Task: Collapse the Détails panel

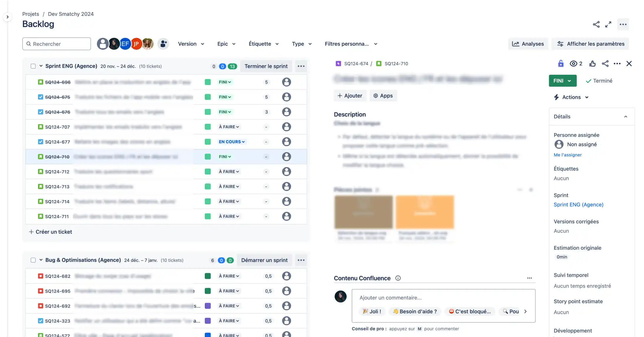Action: point(625,116)
